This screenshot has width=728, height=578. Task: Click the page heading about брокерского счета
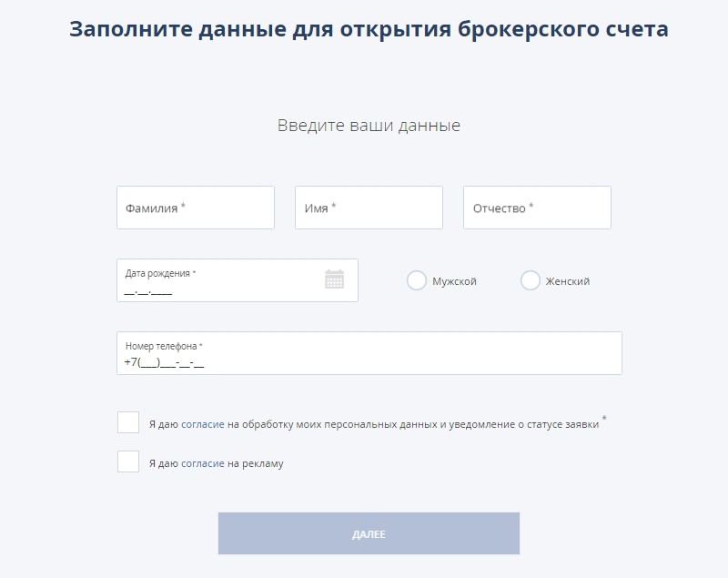369,29
